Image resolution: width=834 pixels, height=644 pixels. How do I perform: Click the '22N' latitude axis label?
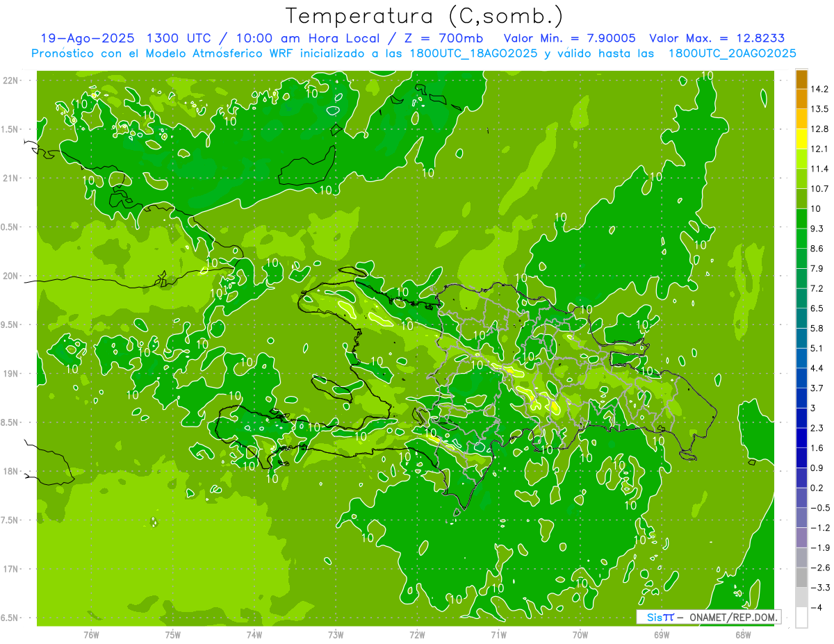click(11, 81)
